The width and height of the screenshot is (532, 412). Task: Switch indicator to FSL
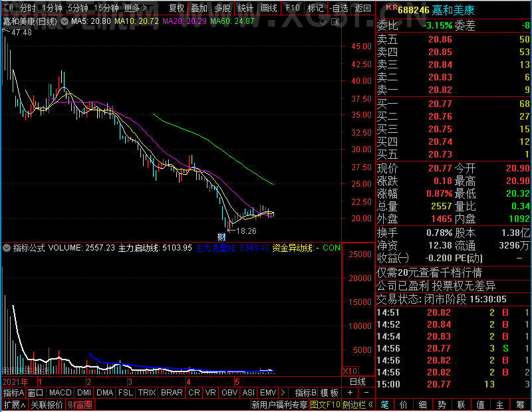click(x=126, y=393)
